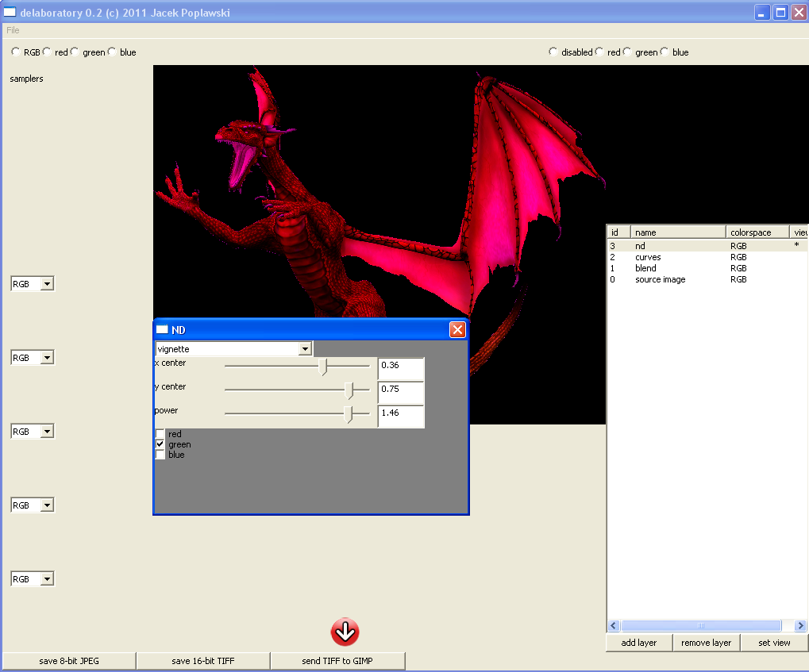This screenshot has height=672, width=809.
Task: Select the left red channel radio button
Action: coord(47,52)
